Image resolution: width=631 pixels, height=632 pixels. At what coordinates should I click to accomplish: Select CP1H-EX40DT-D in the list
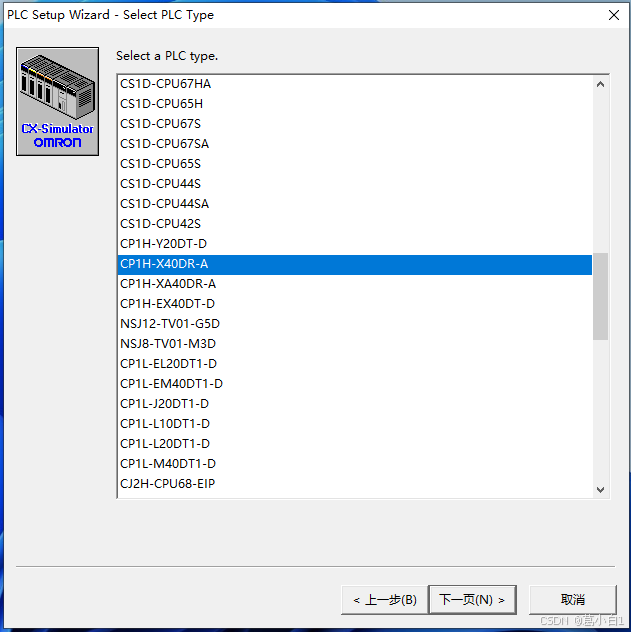[355, 304]
